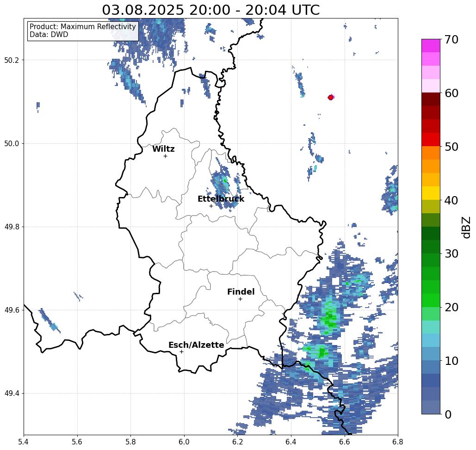
Task: Click the latitude tick label 50.2
Action: point(12,60)
